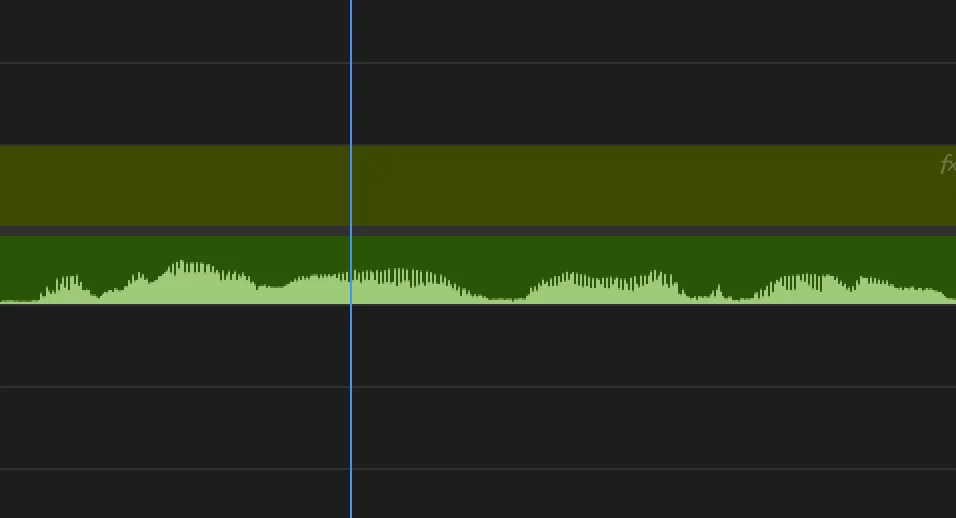Screen dimensions: 956x518
Task: Select the olive video clip right of playhead
Action: pos(654,186)
